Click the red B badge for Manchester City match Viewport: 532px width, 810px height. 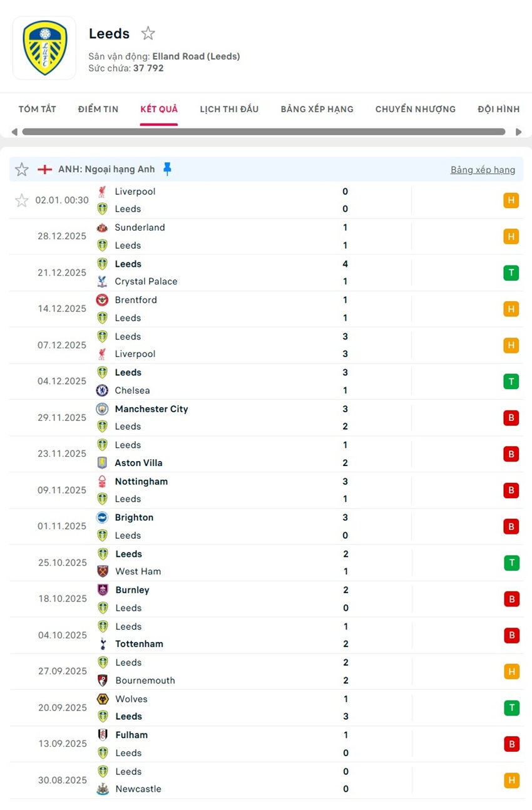click(511, 418)
